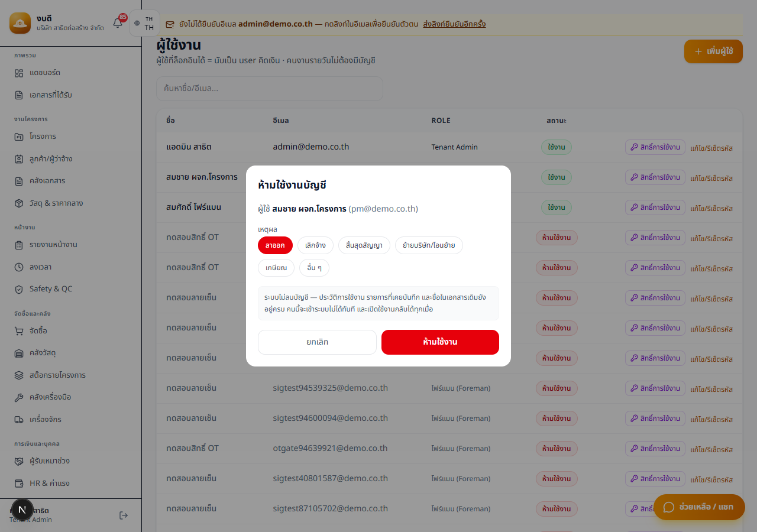
Task: Choose ย้ายบริษัท/โอนย้าย as the reason
Action: pos(429,245)
